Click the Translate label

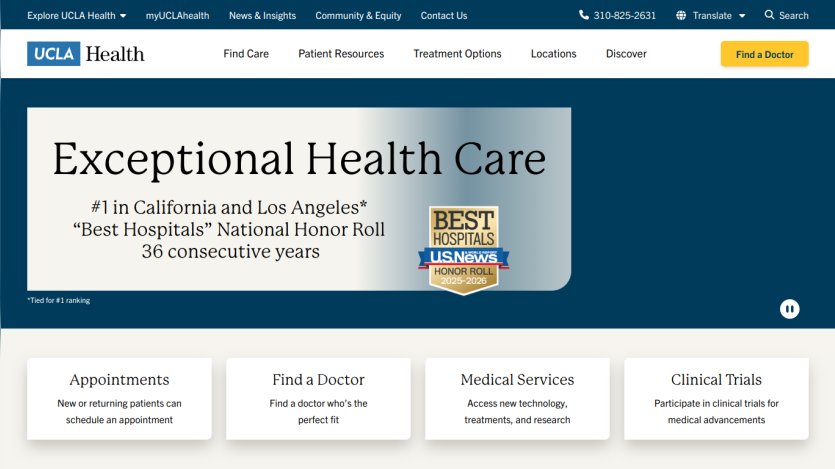tap(712, 15)
